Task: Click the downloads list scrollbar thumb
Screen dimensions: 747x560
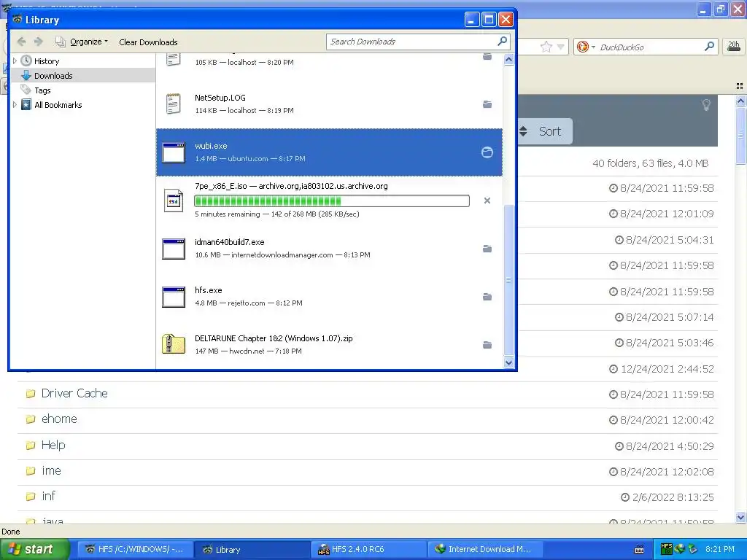Action: [508, 280]
